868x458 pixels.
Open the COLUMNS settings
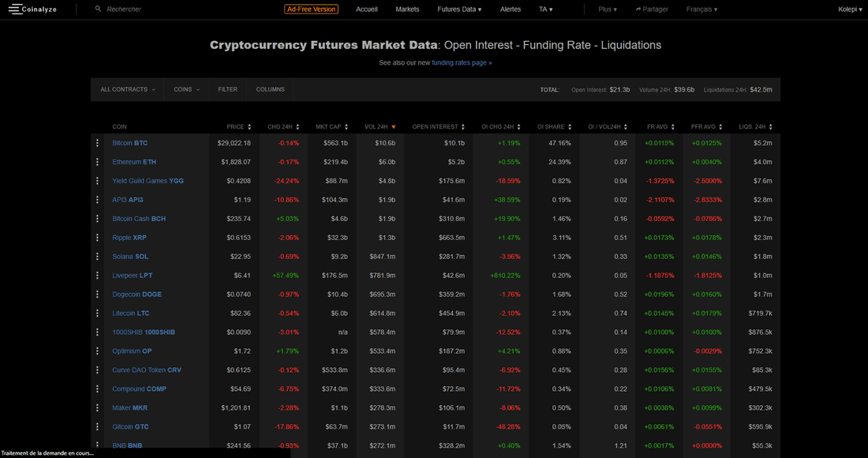[x=270, y=89]
